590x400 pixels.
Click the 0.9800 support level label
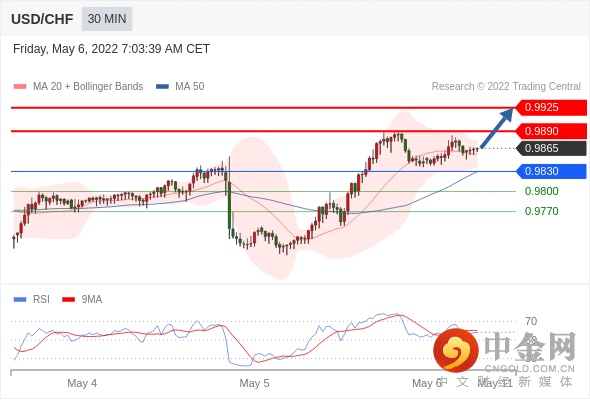click(541, 191)
